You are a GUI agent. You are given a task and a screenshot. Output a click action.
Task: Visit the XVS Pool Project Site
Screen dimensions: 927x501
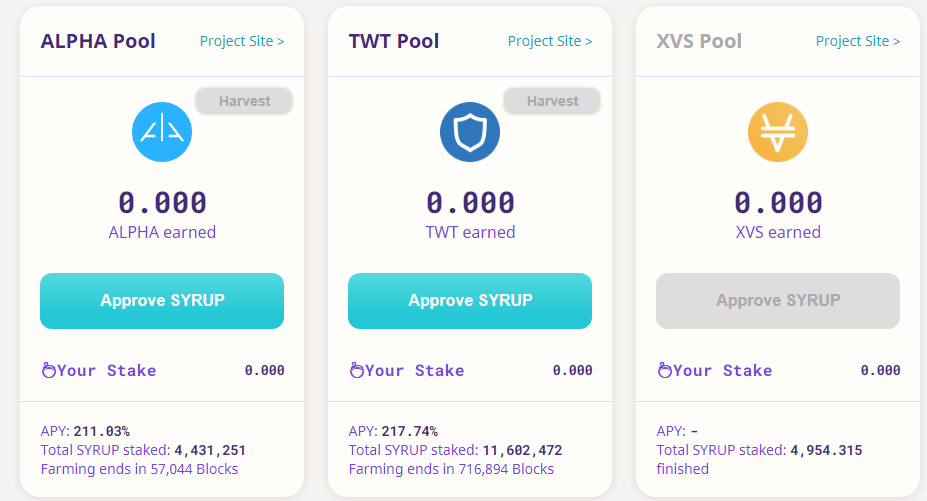[x=858, y=41]
